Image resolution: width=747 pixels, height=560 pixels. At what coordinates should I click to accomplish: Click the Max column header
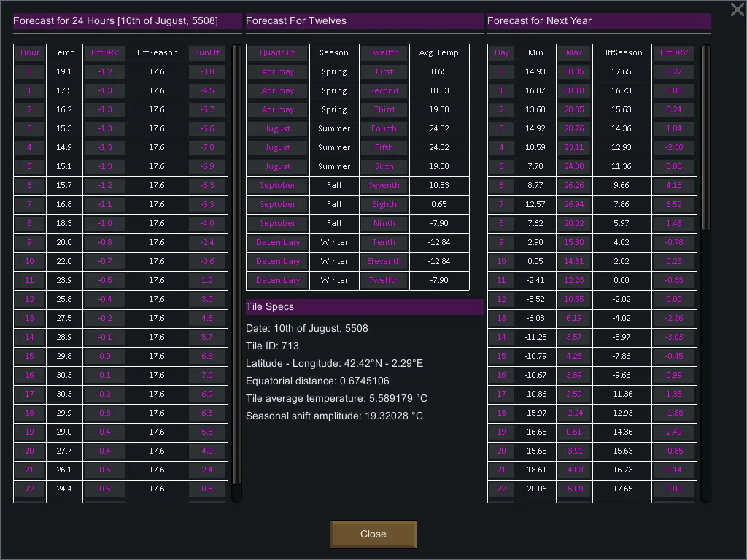(574, 52)
